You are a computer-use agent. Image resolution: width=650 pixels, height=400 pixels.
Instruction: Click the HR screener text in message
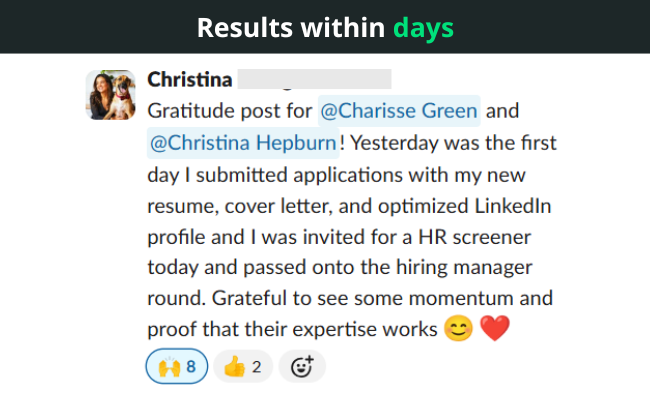(475, 238)
